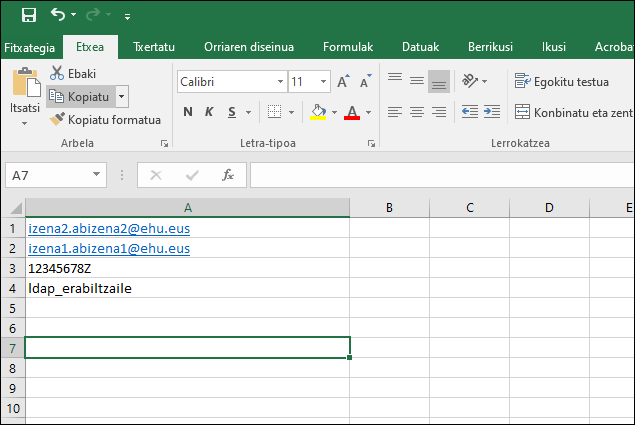Open the Berrikusi tab
The width and height of the screenshot is (635, 425).
pyautogui.click(x=490, y=47)
